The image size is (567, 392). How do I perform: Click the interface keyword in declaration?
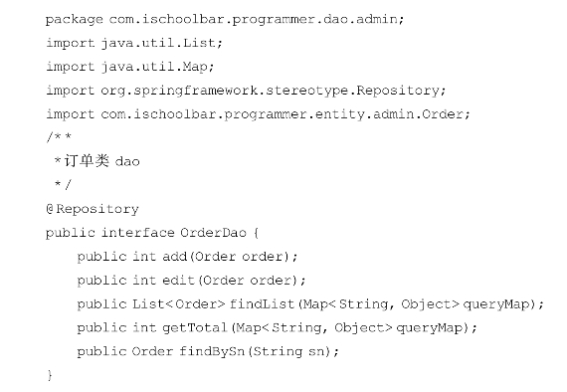click(138, 233)
